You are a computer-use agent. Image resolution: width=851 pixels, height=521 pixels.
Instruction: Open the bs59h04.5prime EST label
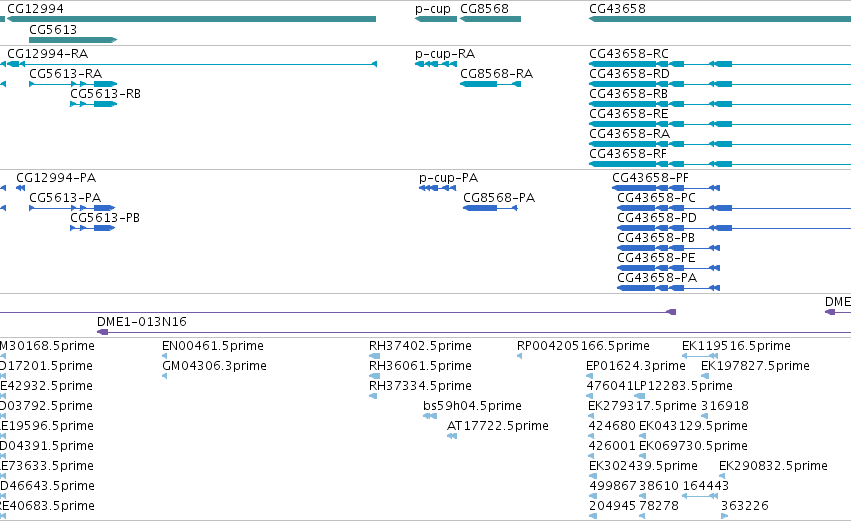(x=472, y=406)
